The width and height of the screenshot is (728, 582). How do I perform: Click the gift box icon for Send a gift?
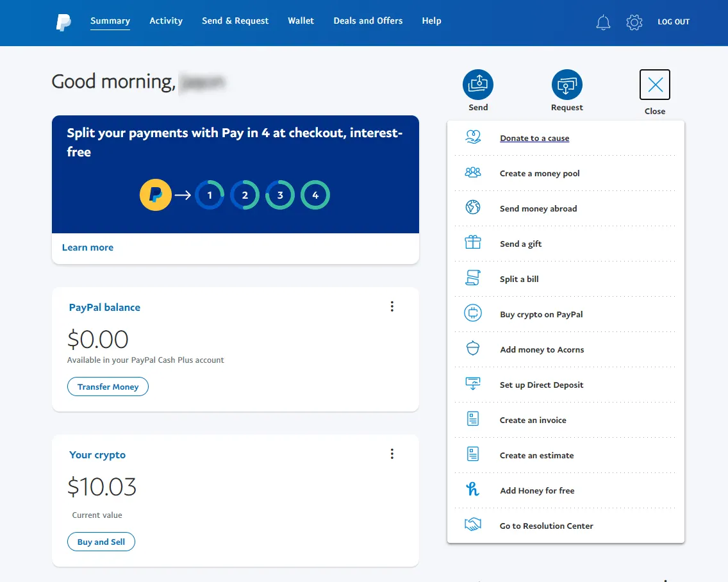(472, 242)
